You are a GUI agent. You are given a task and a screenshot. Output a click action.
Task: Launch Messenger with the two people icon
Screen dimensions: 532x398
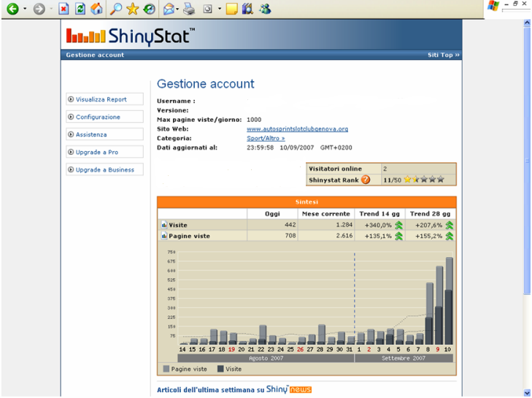pos(265,9)
